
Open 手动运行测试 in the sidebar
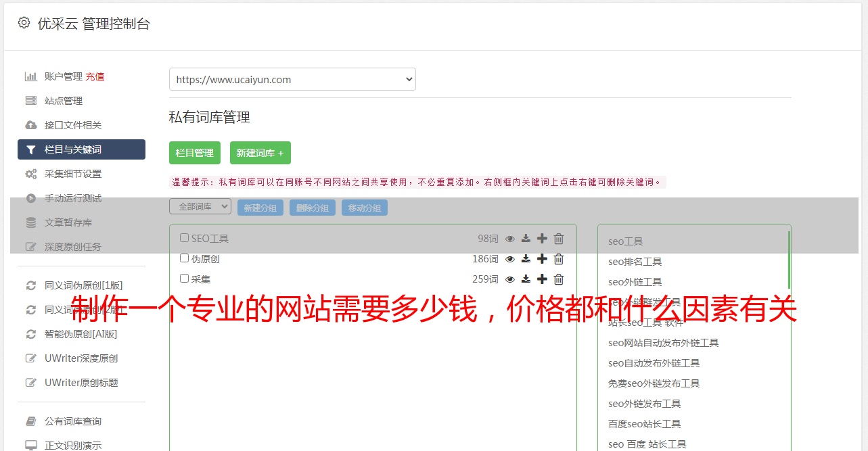tap(73, 198)
